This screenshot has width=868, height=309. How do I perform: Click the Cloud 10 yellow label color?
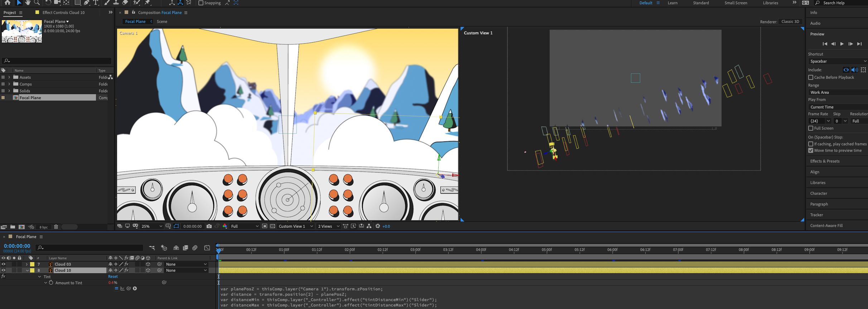click(x=32, y=271)
